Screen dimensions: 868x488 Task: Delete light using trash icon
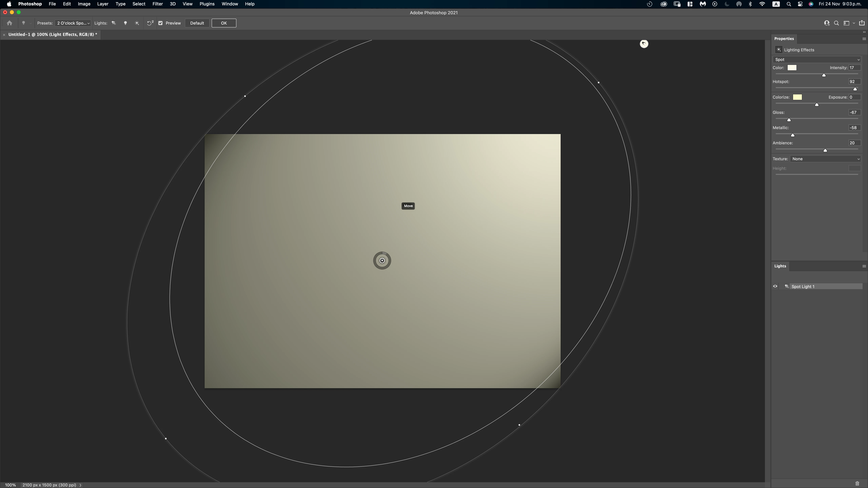point(857,484)
